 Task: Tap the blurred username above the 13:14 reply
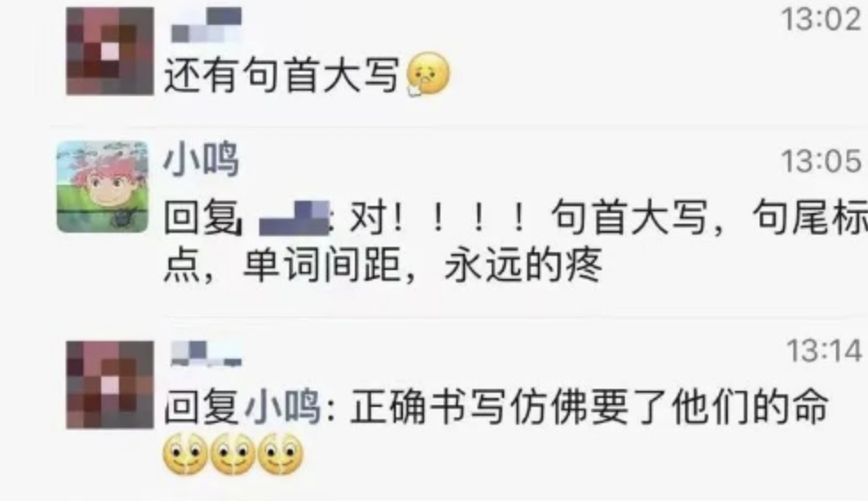[x=207, y=354]
